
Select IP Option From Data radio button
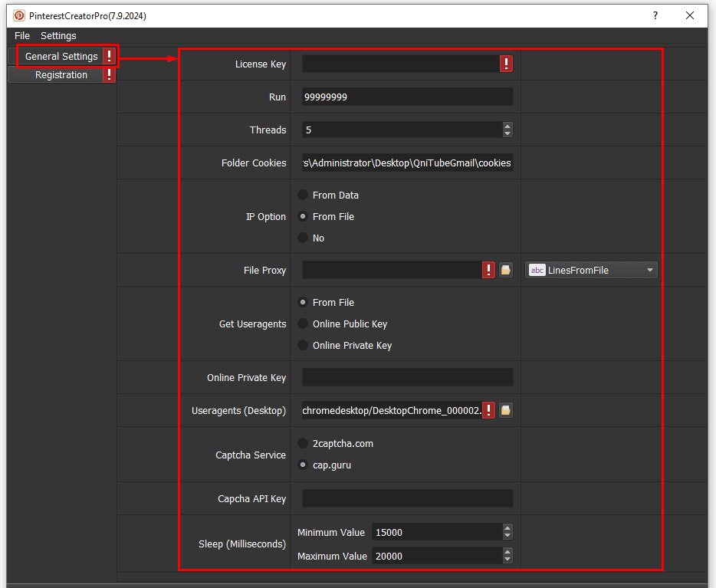click(x=303, y=195)
